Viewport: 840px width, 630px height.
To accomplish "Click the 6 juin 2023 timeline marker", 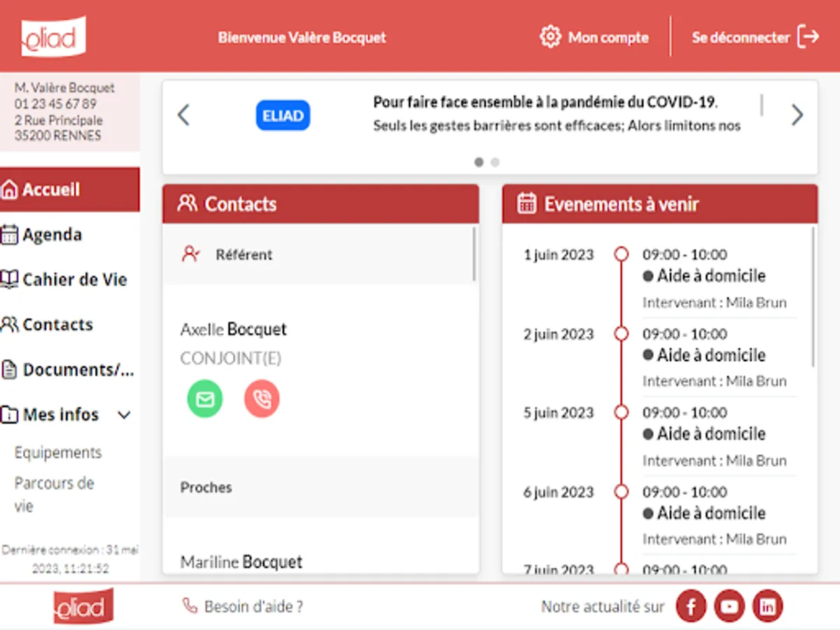I will [x=621, y=492].
